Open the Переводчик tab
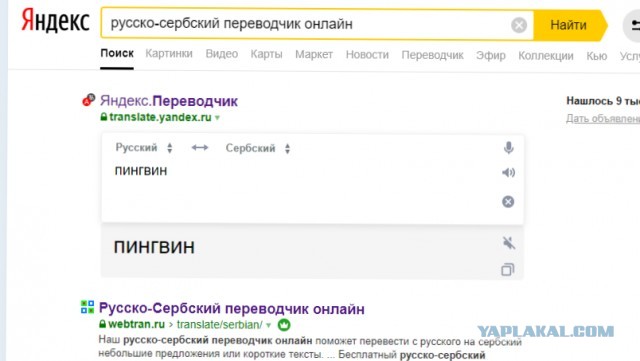 tap(432, 55)
